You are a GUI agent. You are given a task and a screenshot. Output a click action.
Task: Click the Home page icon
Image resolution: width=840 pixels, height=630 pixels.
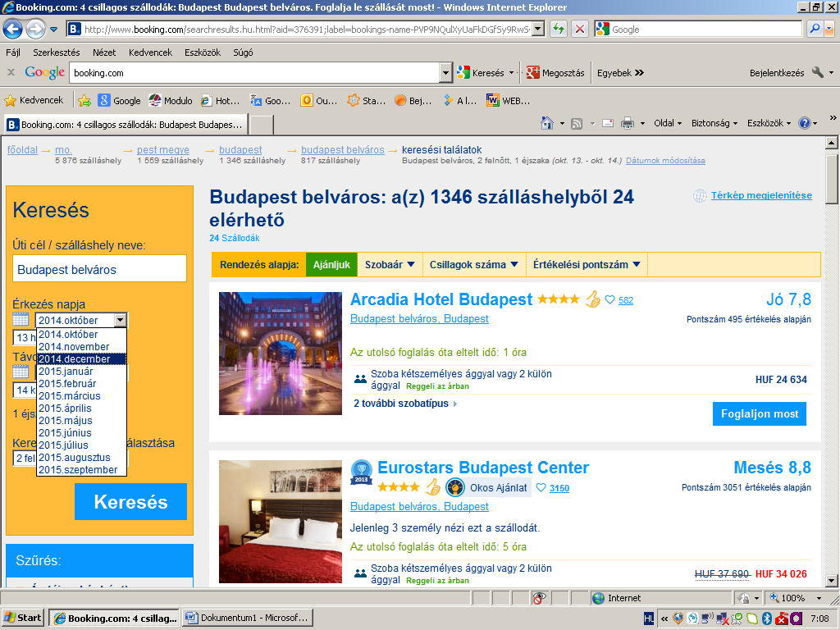(547, 123)
